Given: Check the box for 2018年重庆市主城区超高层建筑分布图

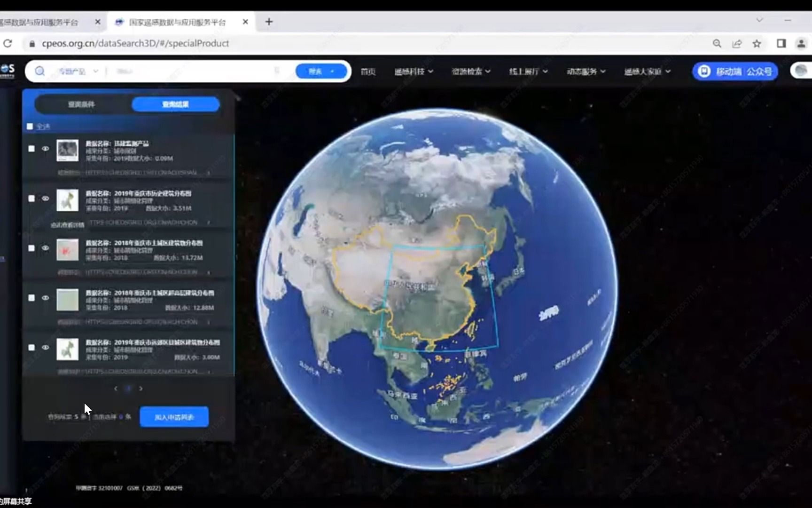Looking at the screenshot, I should coord(31,298).
